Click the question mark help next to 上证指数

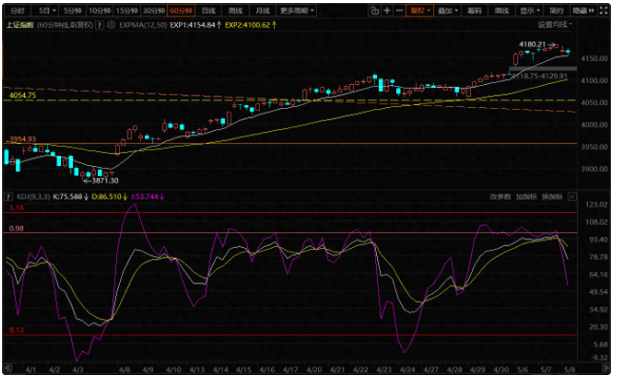click(x=99, y=25)
